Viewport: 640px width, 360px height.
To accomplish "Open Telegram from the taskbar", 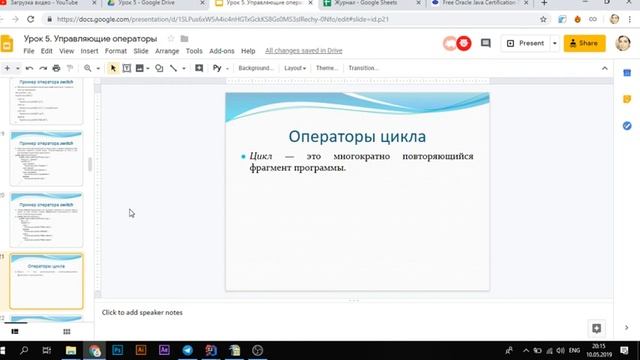I will click(187, 350).
